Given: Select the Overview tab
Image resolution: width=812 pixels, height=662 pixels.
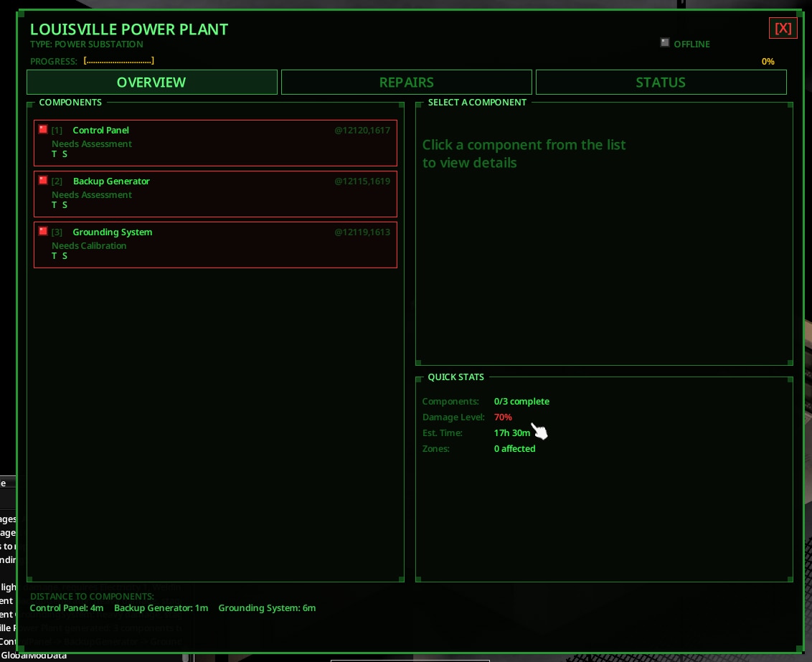Looking at the screenshot, I should (151, 82).
